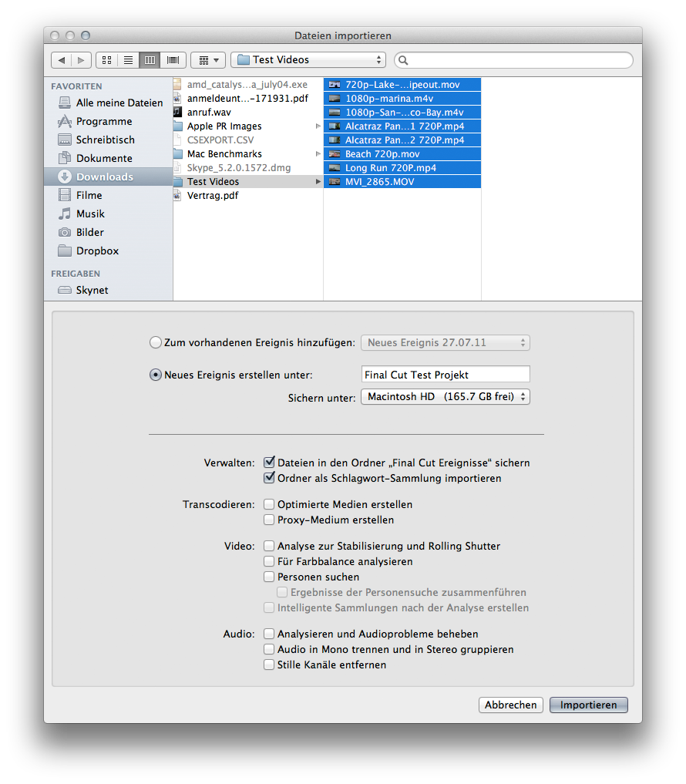Select the anruf.wav audio file
The image size is (686, 784).
247,113
